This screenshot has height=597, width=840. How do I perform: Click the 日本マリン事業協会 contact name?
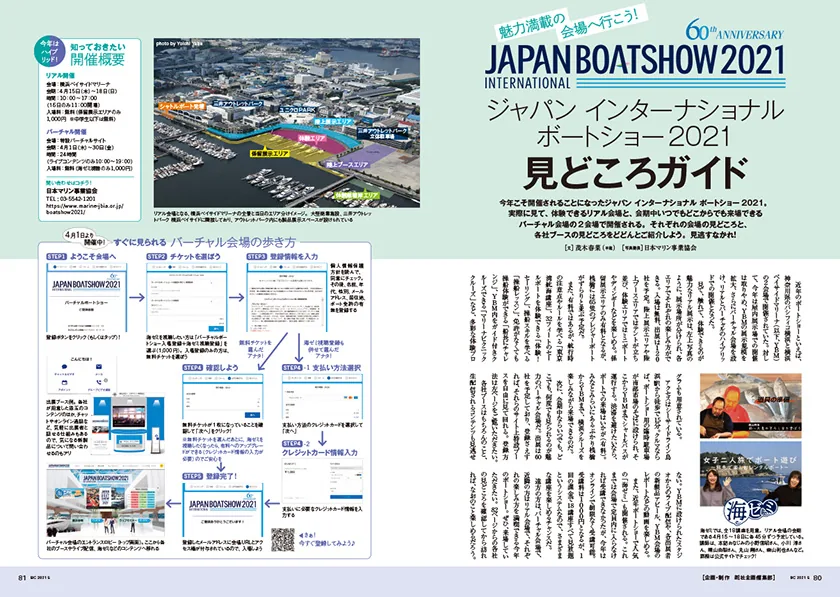click(72, 191)
